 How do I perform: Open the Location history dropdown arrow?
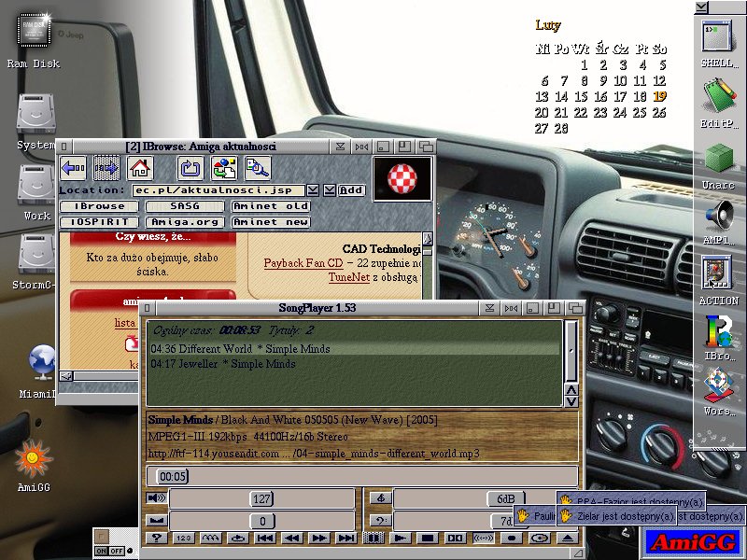tap(313, 190)
